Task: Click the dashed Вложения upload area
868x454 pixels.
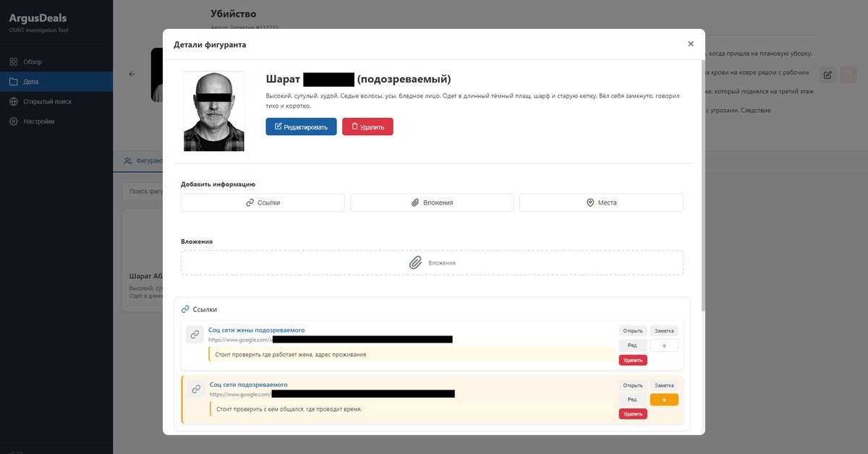Action: point(432,262)
